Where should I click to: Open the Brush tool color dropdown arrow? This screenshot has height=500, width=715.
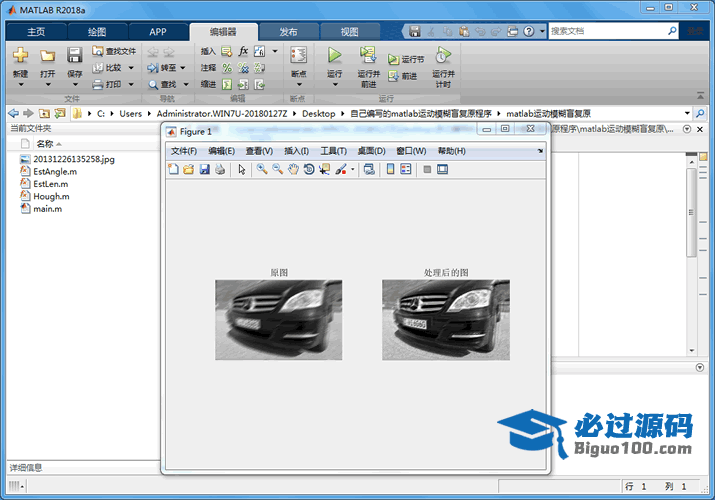point(353,170)
